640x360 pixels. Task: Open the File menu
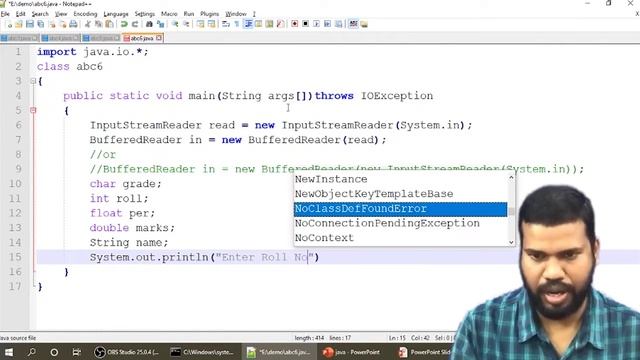pyautogui.click(x=5, y=14)
